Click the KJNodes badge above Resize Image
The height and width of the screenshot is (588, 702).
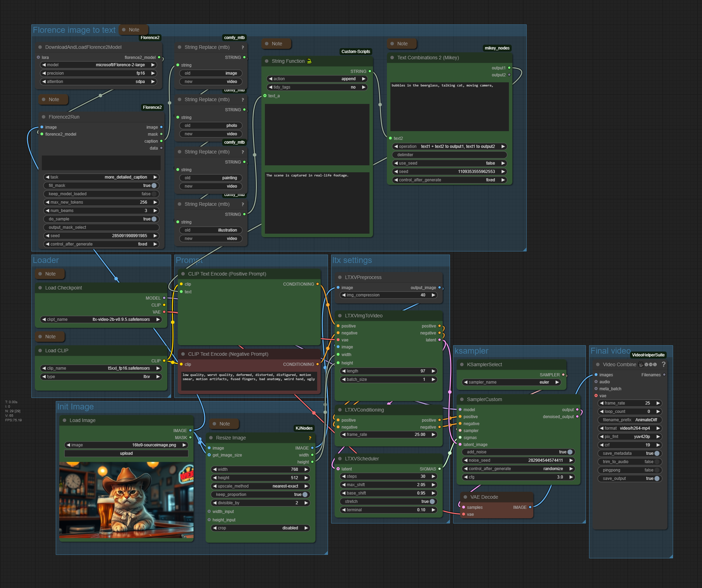[304, 428]
